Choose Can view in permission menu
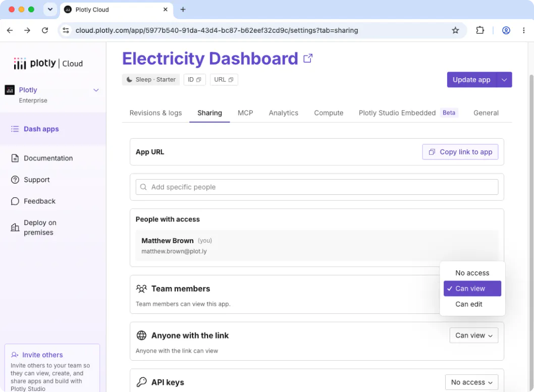This screenshot has height=392, width=534. pyautogui.click(x=472, y=289)
